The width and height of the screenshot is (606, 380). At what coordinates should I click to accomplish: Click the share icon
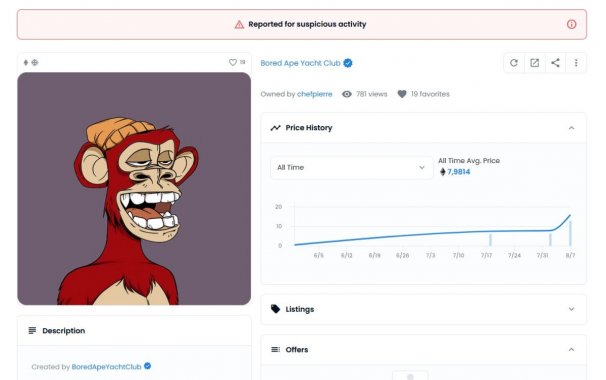(555, 63)
